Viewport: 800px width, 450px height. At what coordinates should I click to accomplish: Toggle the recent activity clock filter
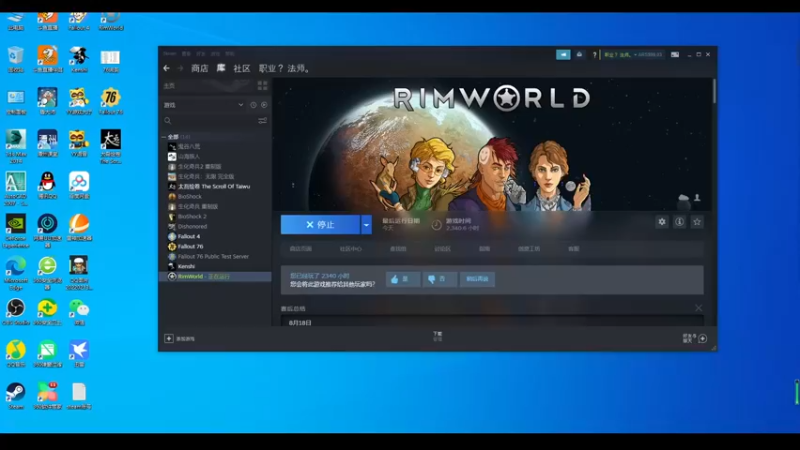[x=253, y=105]
